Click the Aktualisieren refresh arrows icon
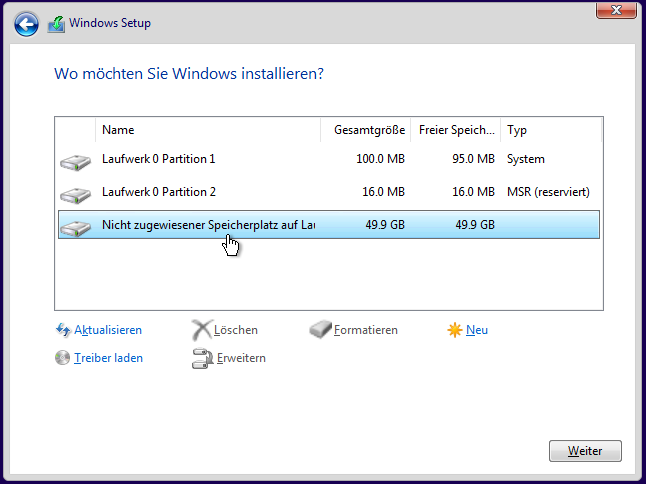 coord(63,330)
